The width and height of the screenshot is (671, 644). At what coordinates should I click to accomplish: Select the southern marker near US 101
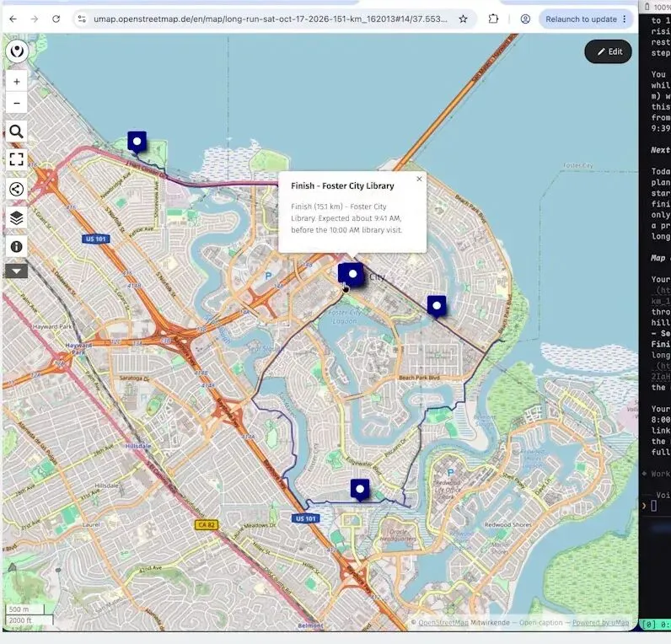tap(360, 490)
